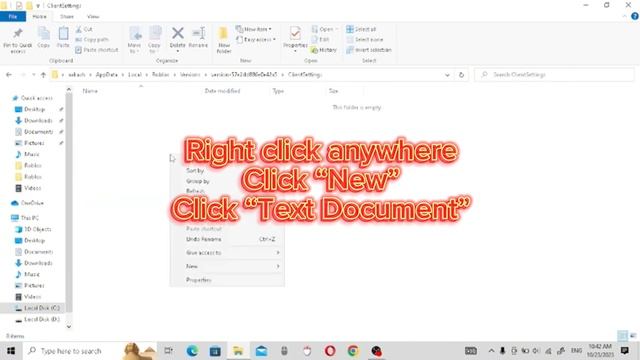Open Microsoft Edge from taskbar
640x360 pixels.
pyautogui.click(x=192, y=351)
